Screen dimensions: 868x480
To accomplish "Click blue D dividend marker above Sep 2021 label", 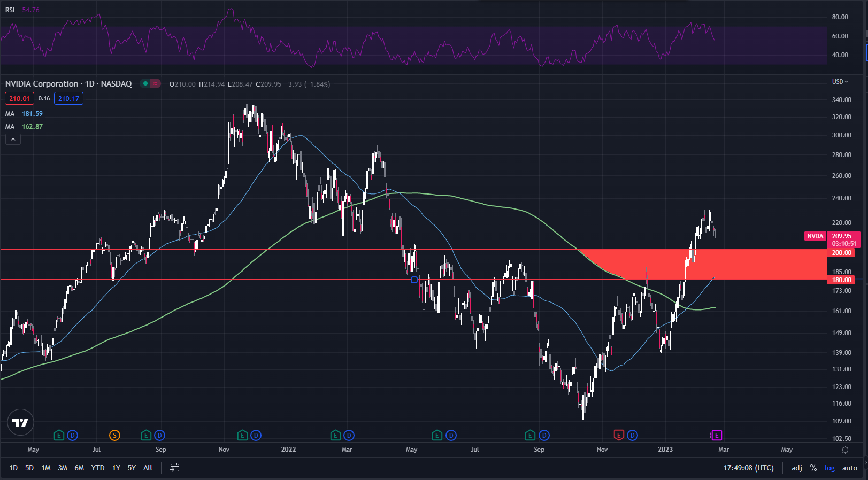I will click(159, 436).
